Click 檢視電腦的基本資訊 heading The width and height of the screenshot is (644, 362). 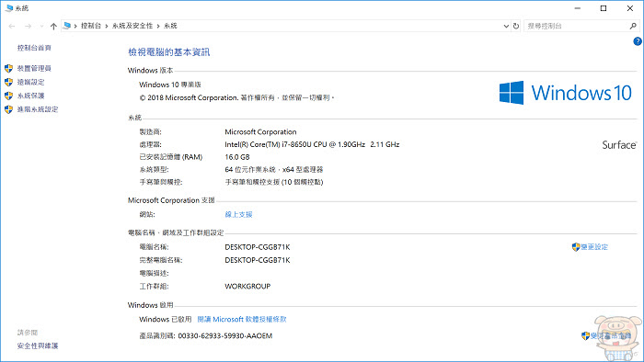pos(168,52)
